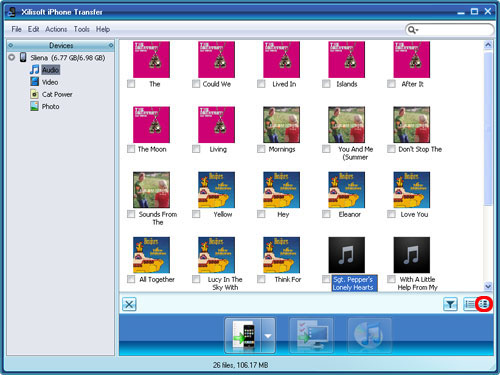Click the search magnifier icon
Viewport: 500px width, 375px height.
tap(411, 30)
